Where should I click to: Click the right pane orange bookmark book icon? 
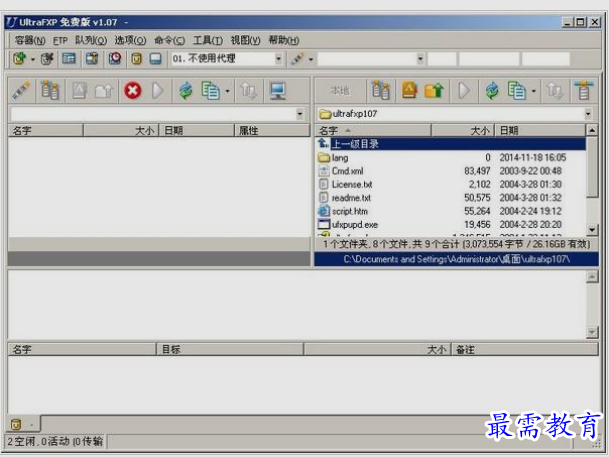click(x=409, y=90)
